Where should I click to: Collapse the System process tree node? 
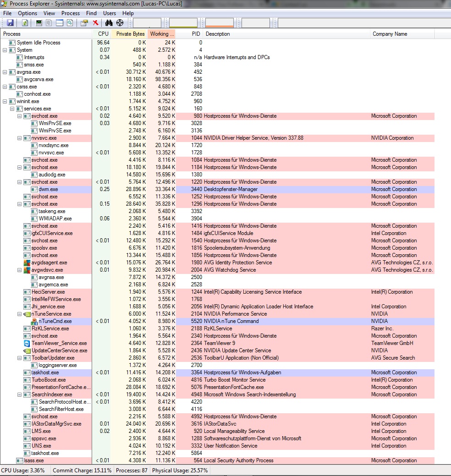[x=5, y=50]
